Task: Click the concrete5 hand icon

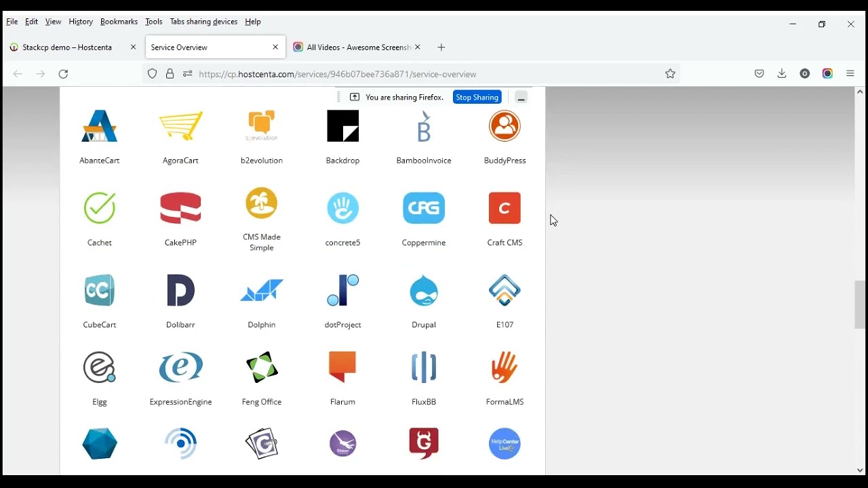Action: tap(343, 208)
